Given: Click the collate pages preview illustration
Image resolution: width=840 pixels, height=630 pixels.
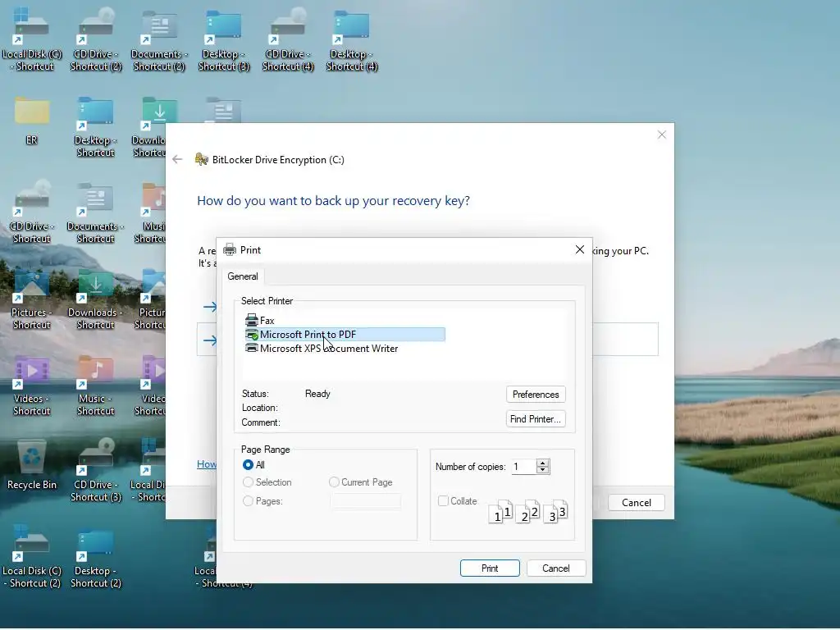Looking at the screenshot, I should pos(527,512).
